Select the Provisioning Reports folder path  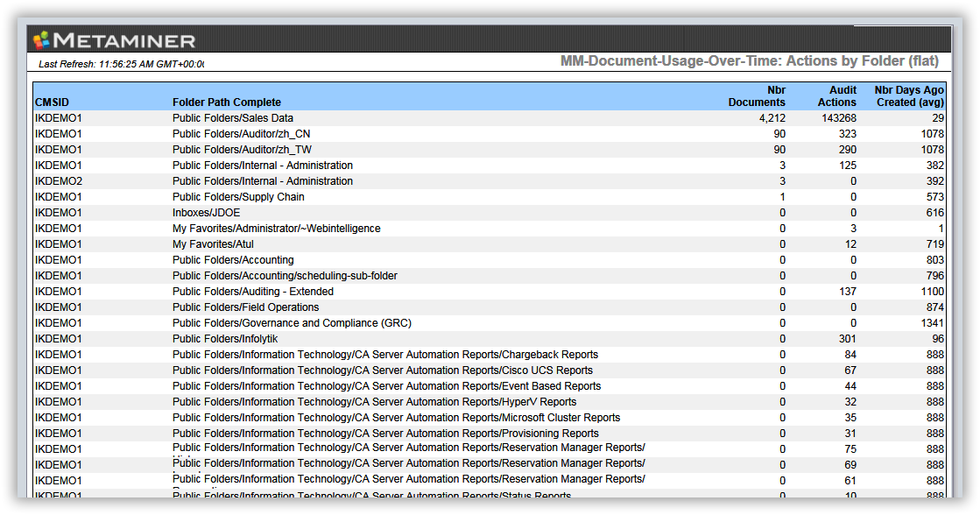[385, 434]
